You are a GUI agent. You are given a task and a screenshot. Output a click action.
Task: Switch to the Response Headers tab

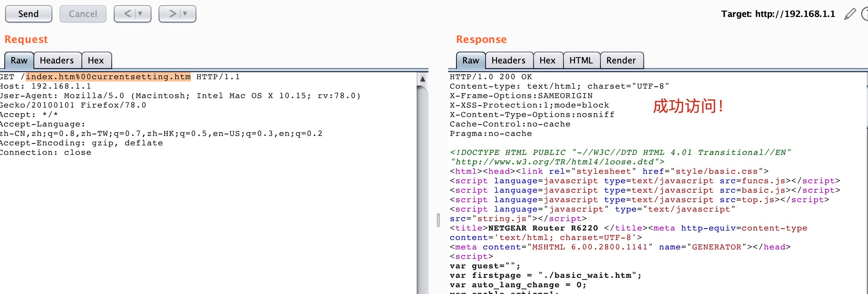coord(508,60)
